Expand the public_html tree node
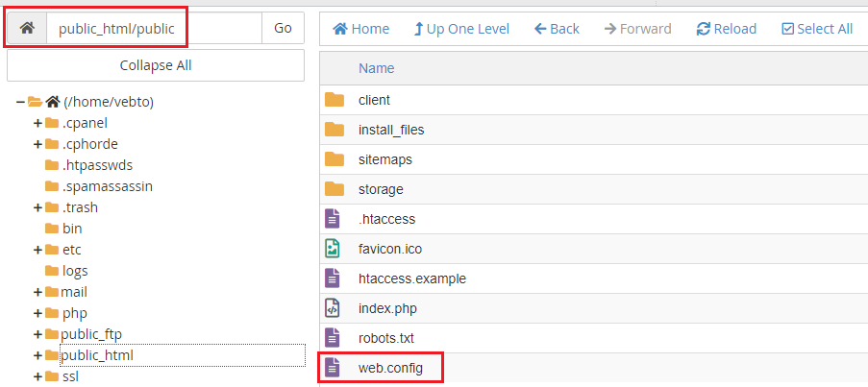 coord(37,355)
